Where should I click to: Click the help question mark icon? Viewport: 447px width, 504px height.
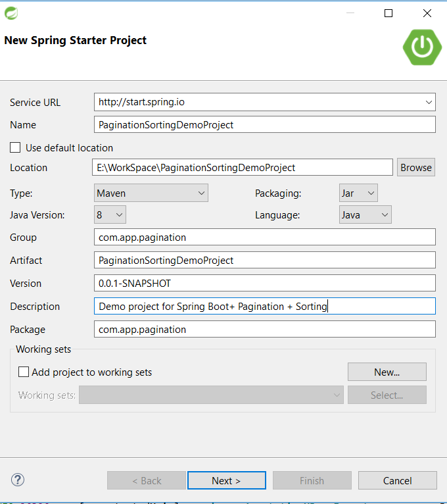(x=18, y=480)
